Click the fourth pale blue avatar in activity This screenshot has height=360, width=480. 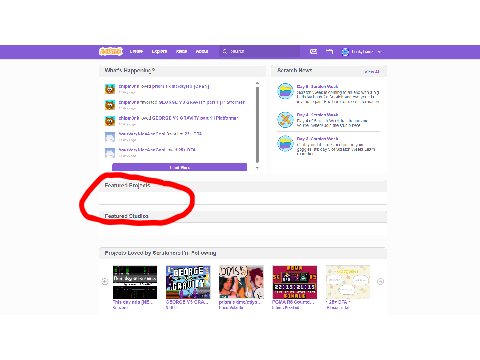click(110, 137)
